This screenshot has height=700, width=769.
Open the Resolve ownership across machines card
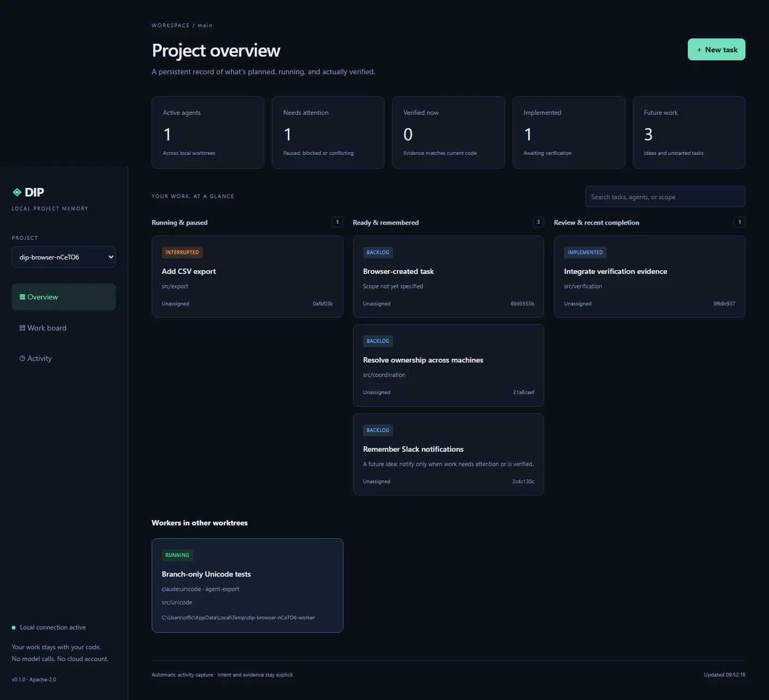tap(449, 365)
